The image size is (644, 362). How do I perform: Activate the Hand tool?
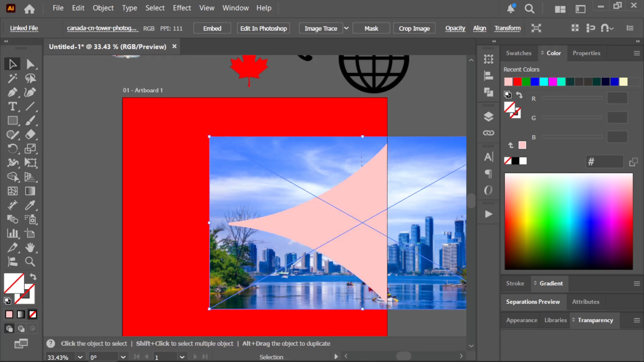point(30,248)
